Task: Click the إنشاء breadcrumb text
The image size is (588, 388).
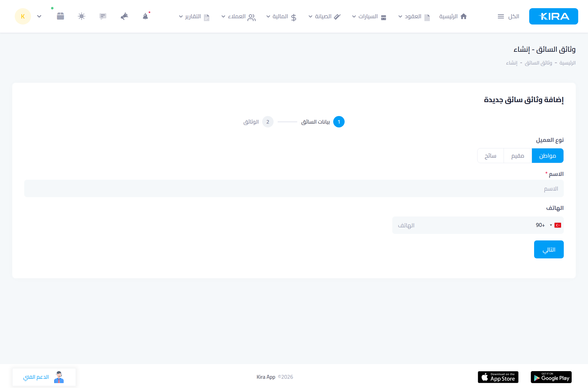Action: click(x=512, y=63)
